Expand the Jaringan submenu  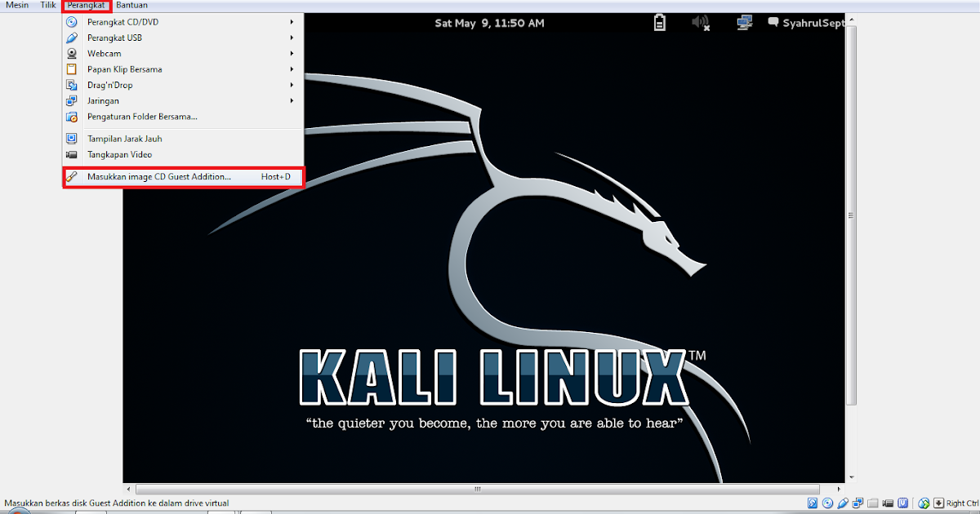click(182, 101)
